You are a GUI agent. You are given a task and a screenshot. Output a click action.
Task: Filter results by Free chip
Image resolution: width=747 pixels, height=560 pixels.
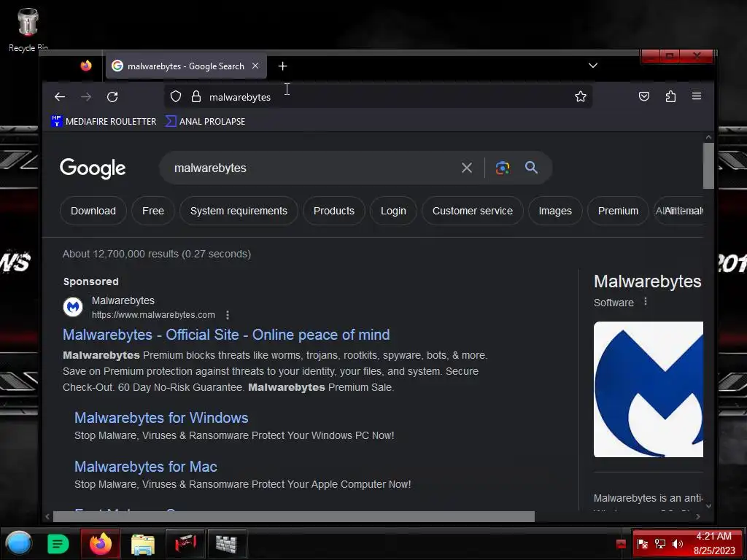pos(153,211)
